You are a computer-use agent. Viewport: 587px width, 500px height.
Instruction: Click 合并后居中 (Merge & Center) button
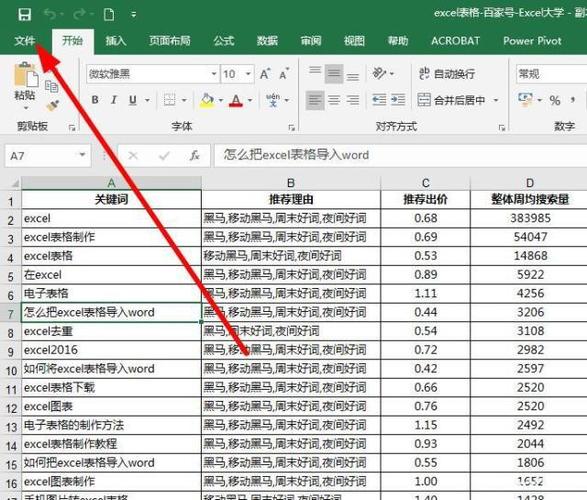point(451,100)
